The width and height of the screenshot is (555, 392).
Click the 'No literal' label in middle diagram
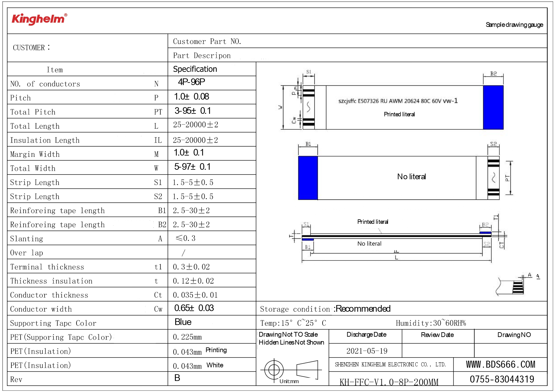point(412,177)
